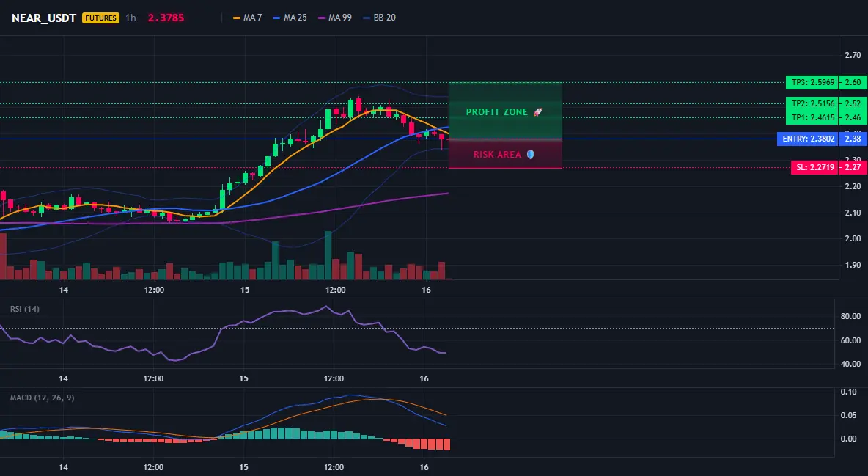
Task: Click the TP3: 2.5969 label
Action: coord(812,83)
